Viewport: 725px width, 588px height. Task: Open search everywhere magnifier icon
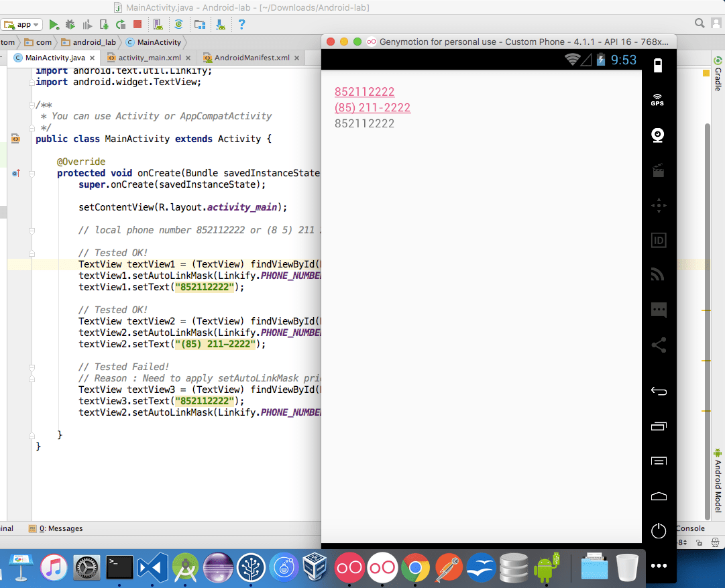pyautogui.click(x=700, y=23)
